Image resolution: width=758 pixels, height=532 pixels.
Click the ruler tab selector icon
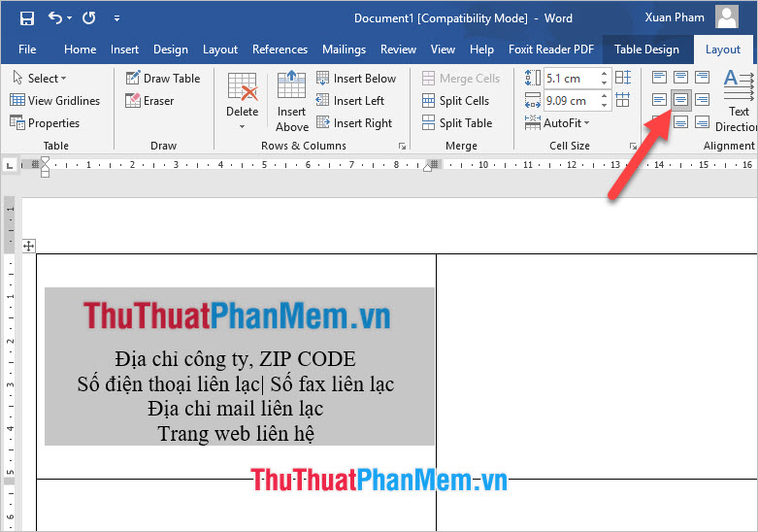coord(9,166)
